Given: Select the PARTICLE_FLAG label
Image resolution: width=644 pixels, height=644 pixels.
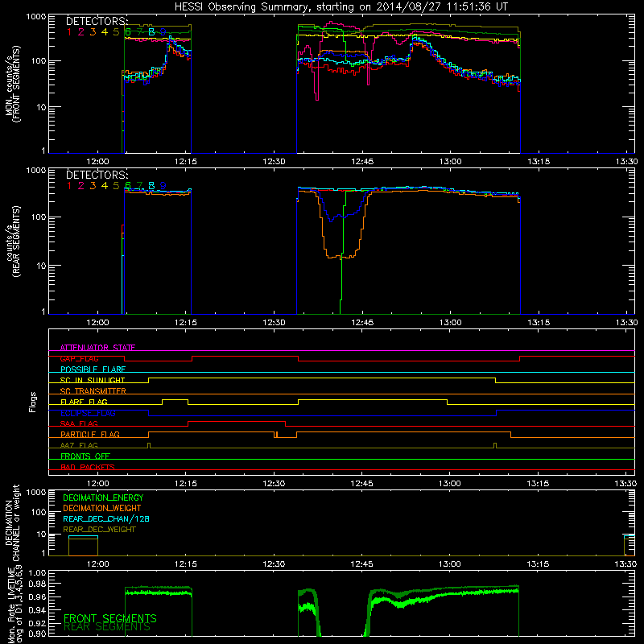Looking at the screenshot, I should tap(90, 434).
